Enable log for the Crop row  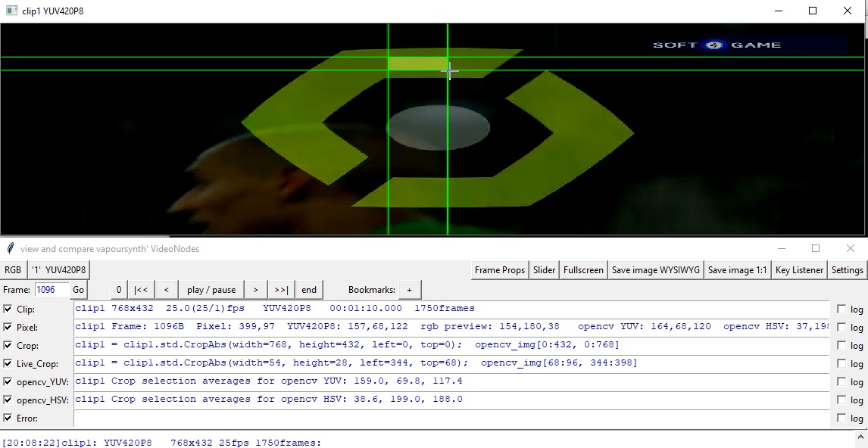point(841,345)
